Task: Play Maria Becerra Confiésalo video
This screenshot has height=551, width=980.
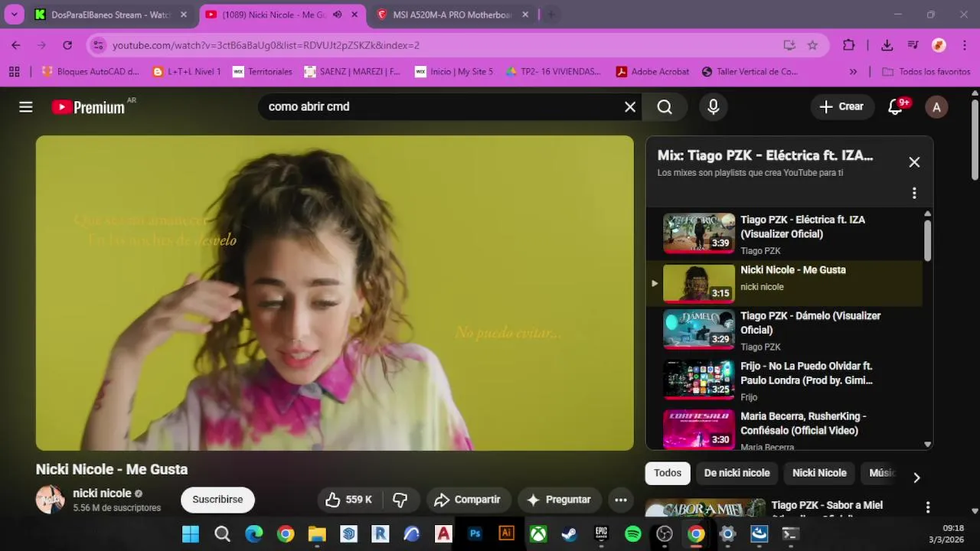Action: (x=784, y=430)
